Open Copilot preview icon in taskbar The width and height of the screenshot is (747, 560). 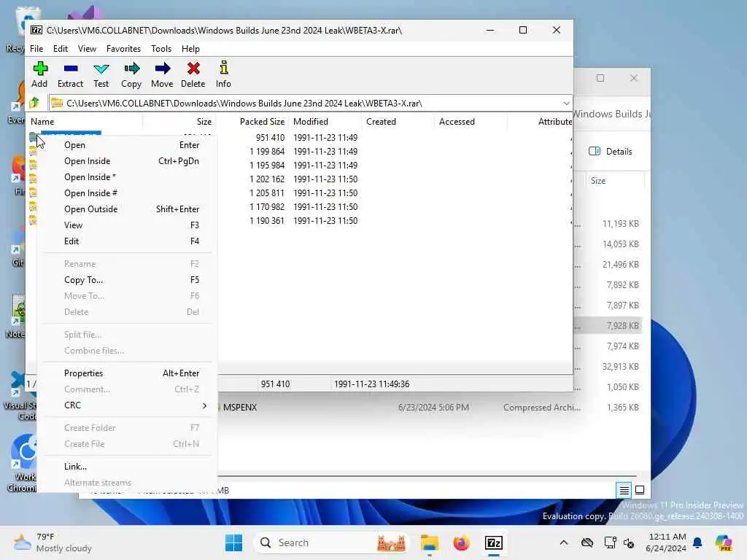724,542
